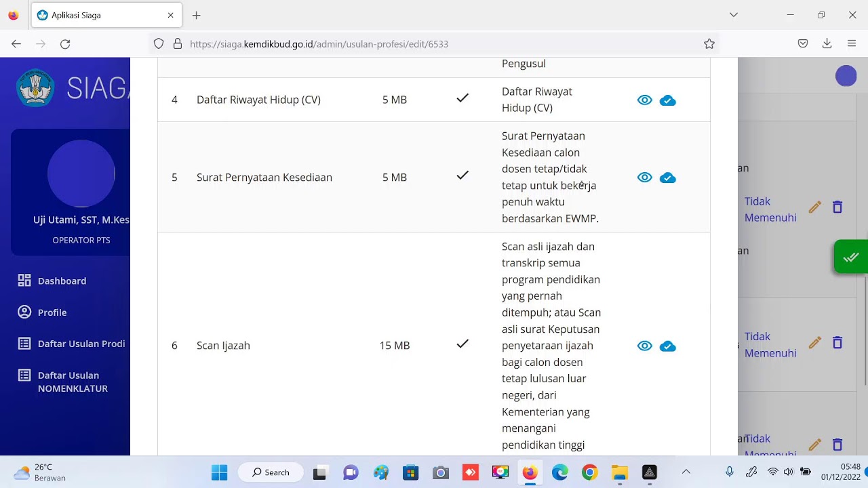Click the "Surat Pernyataan Kesediaan" name in row 5
The image size is (868, 488).
coord(264,178)
